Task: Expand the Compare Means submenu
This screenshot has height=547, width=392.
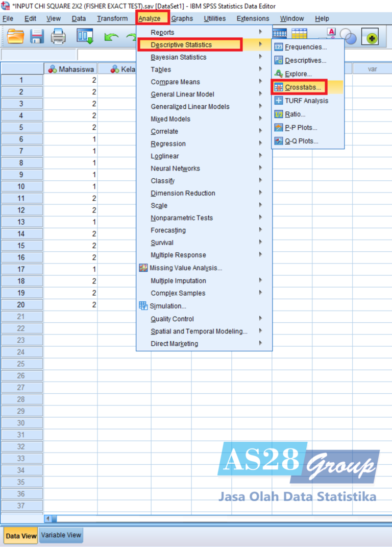Action: click(x=175, y=82)
